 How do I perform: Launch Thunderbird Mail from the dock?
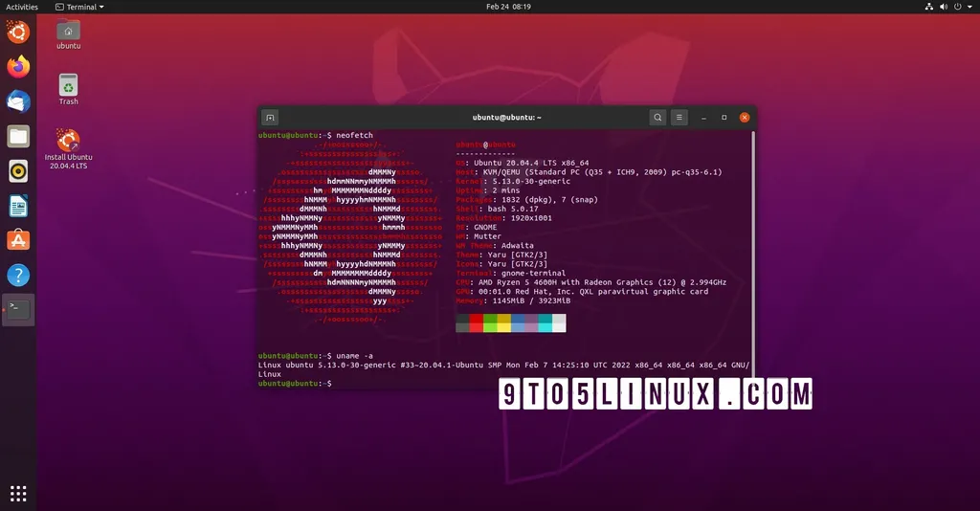click(x=18, y=101)
